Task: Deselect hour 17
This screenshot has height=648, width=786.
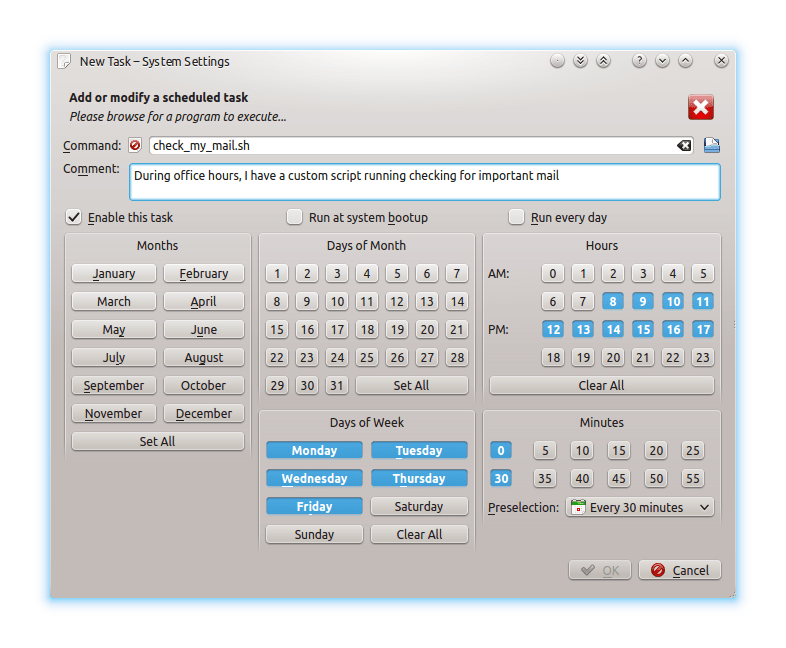Action: pos(703,330)
